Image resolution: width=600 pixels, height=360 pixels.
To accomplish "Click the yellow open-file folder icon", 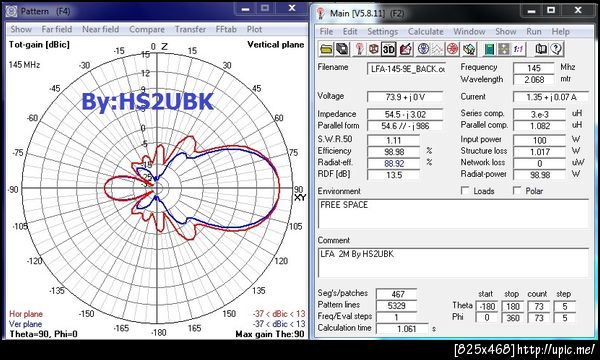I will [x=326, y=49].
